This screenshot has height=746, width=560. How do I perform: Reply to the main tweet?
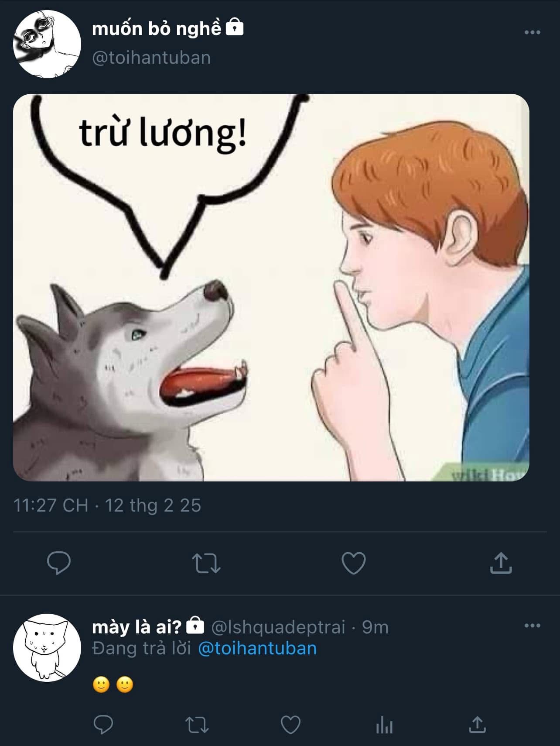[x=58, y=563]
